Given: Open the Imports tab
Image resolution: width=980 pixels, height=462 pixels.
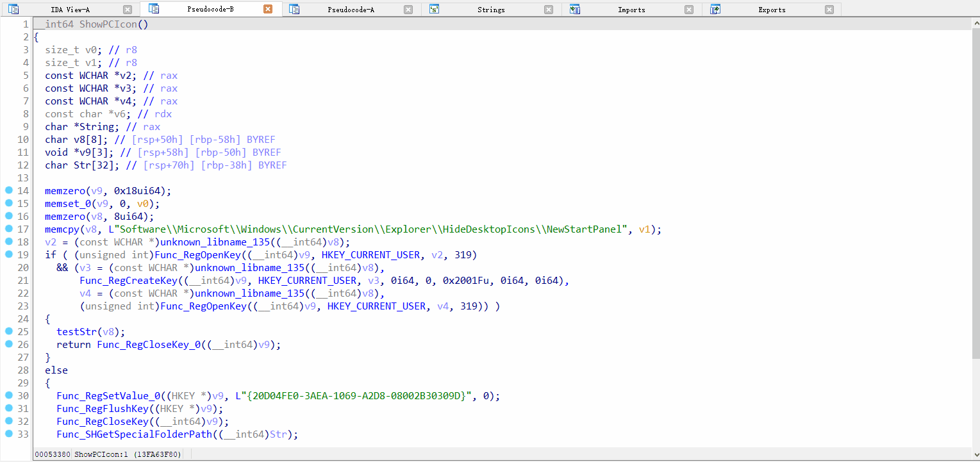Looking at the screenshot, I should (631, 10).
